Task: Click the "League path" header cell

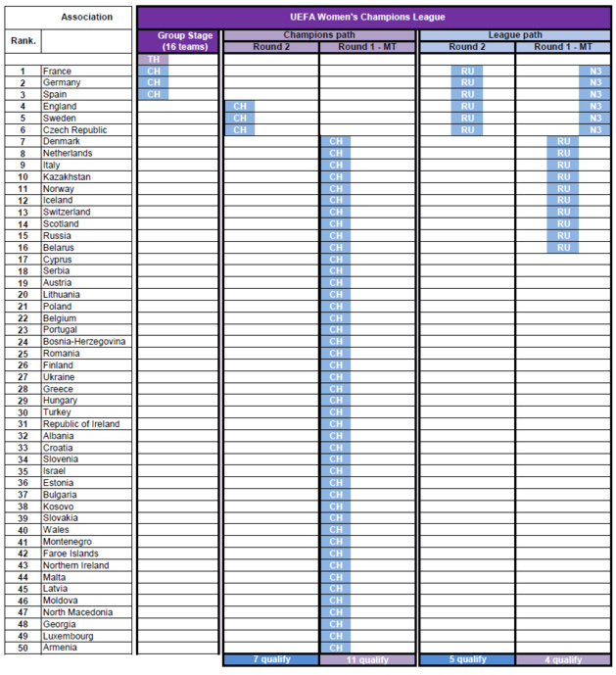Action: coord(515,35)
